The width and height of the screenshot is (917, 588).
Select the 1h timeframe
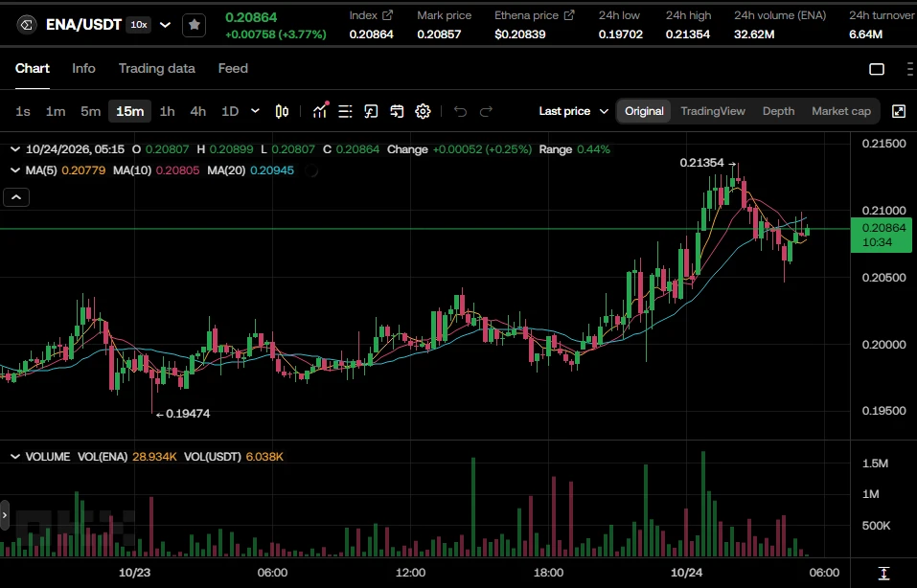168,111
